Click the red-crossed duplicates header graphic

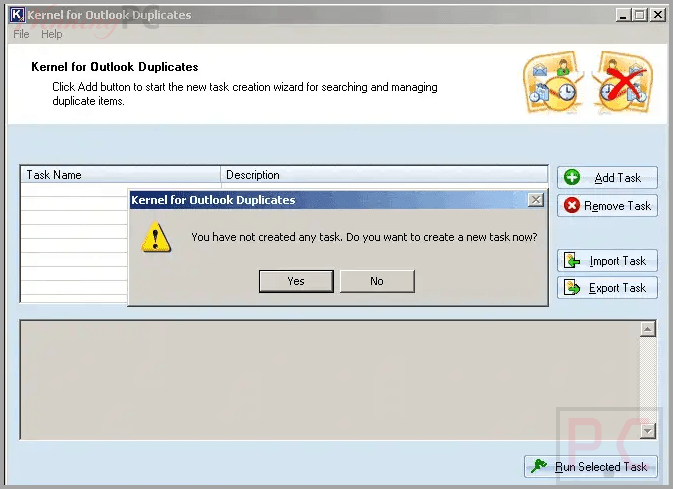click(x=624, y=82)
